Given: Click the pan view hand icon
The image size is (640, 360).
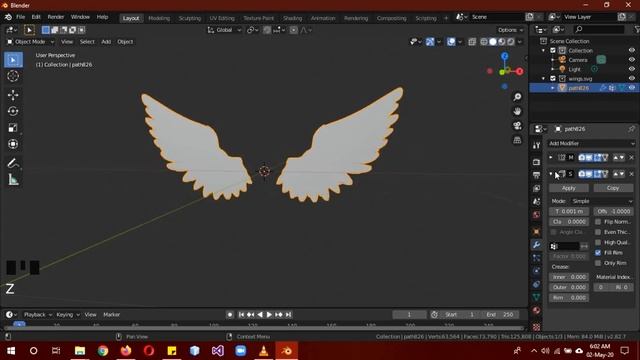Looking at the screenshot, I should click(x=517, y=111).
